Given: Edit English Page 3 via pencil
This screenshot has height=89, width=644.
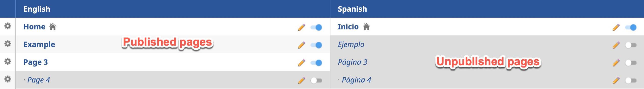Looking at the screenshot, I should [302, 63].
